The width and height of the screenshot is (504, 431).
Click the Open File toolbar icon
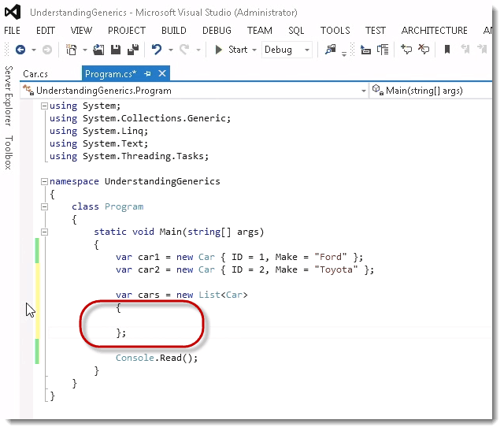98,50
